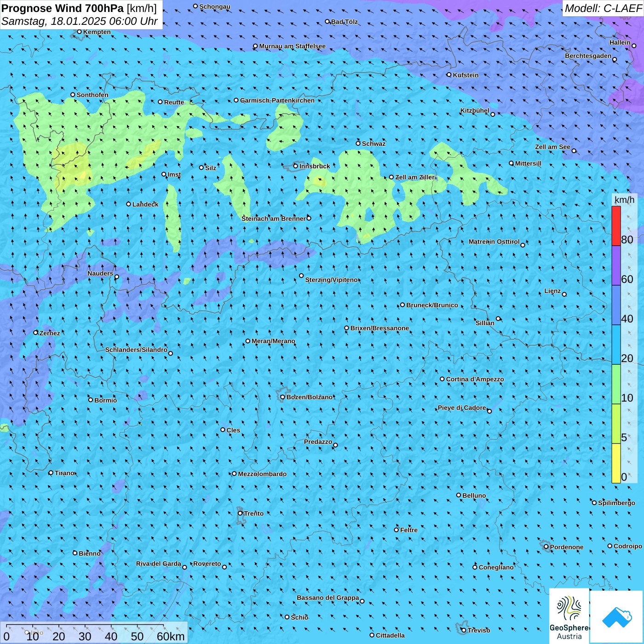Click the Cittadella city label
This screenshot has height=644, width=644.
click(x=390, y=635)
